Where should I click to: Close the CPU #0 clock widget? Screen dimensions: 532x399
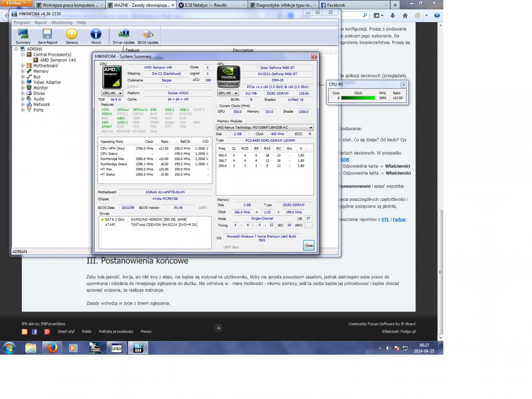coord(403,84)
